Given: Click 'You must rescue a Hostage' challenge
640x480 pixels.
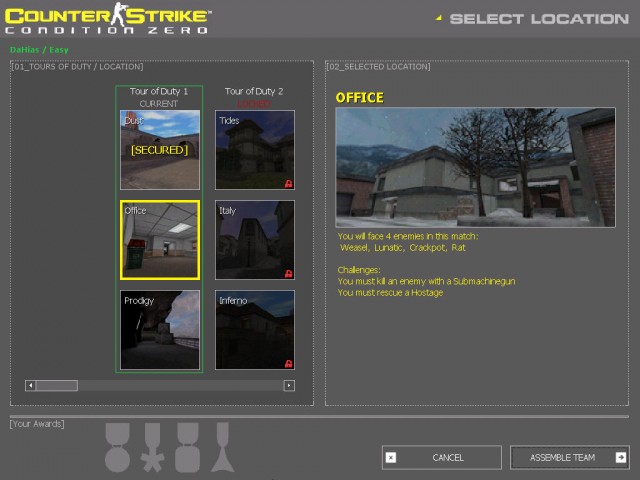Looking at the screenshot, I should pos(390,293).
